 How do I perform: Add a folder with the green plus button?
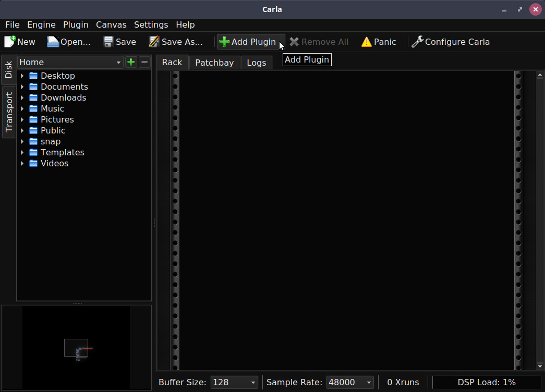[x=131, y=62]
